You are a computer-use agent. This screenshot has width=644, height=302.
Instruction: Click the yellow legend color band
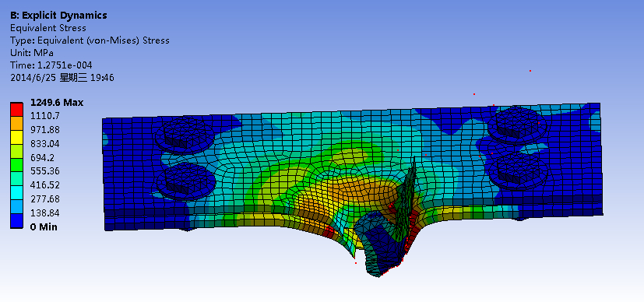pyautogui.click(x=16, y=137)
